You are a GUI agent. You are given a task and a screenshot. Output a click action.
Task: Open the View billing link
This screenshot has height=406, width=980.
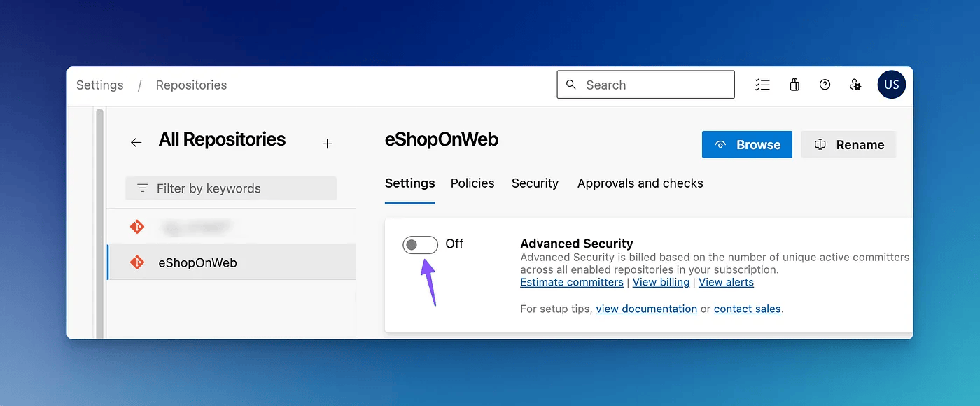(x=661, y=282)
